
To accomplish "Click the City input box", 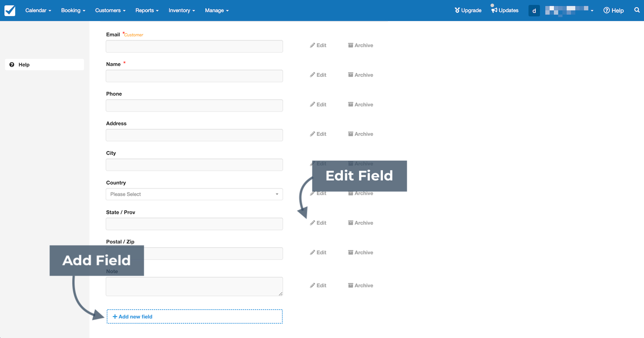I will 194,165.
